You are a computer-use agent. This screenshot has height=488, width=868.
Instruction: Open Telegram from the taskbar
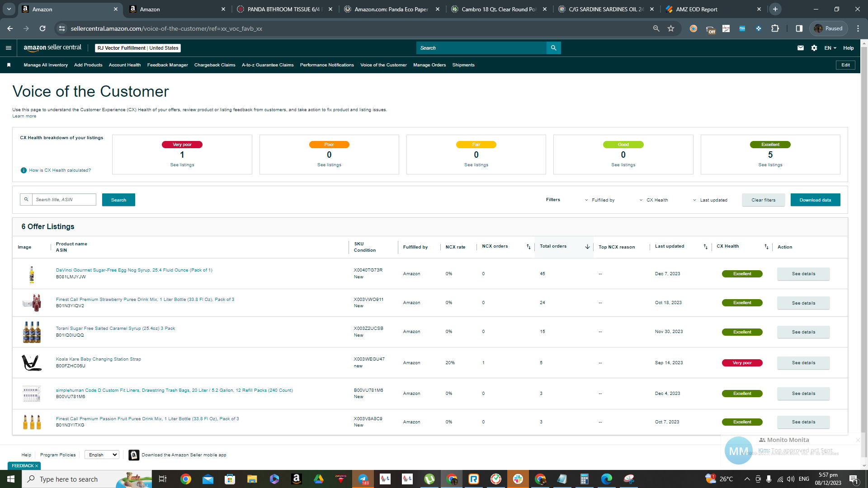363,479
